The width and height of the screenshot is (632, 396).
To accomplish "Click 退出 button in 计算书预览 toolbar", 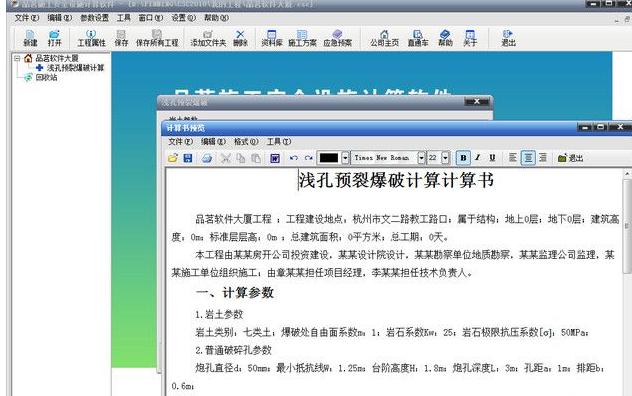I will click(x=570, y=158).
